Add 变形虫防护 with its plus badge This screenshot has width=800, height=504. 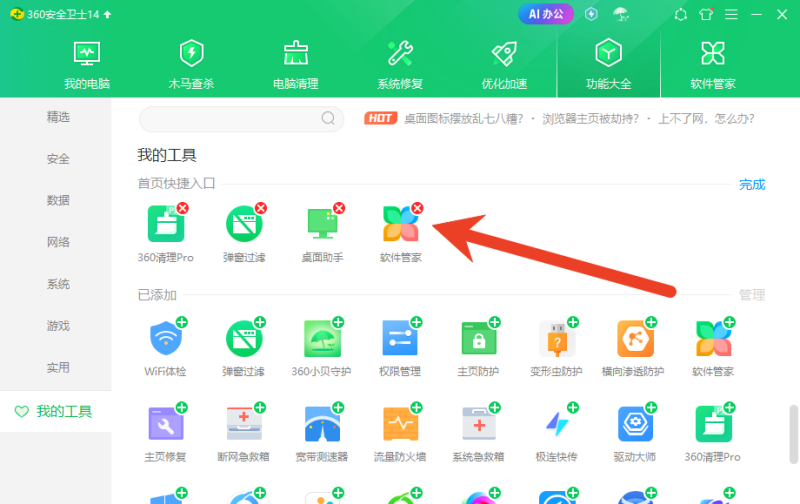[573, 322]
